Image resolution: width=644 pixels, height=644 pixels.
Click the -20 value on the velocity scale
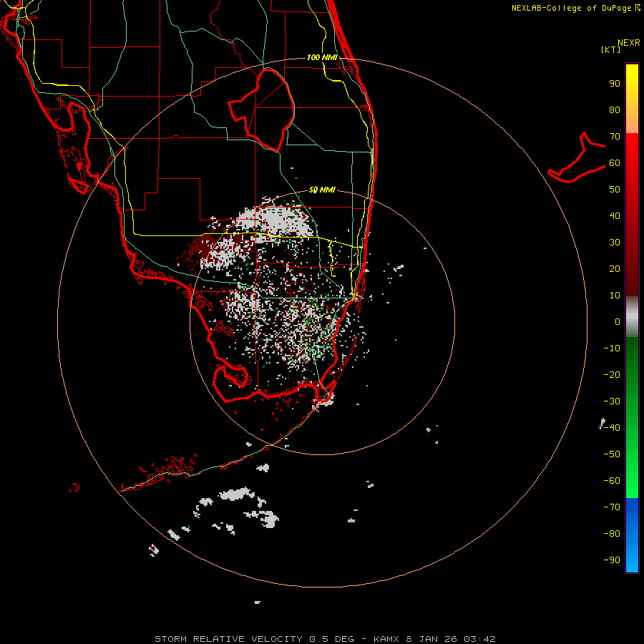(612, 375)
